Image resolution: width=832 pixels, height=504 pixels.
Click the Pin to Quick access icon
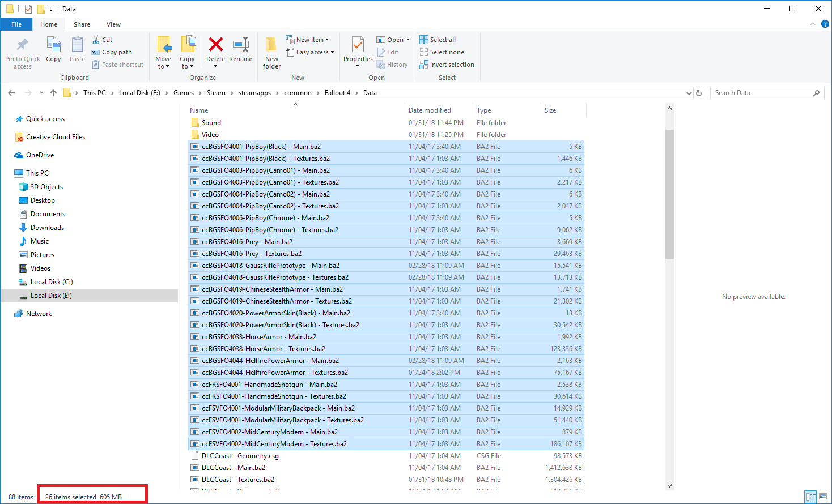point(23,45)
